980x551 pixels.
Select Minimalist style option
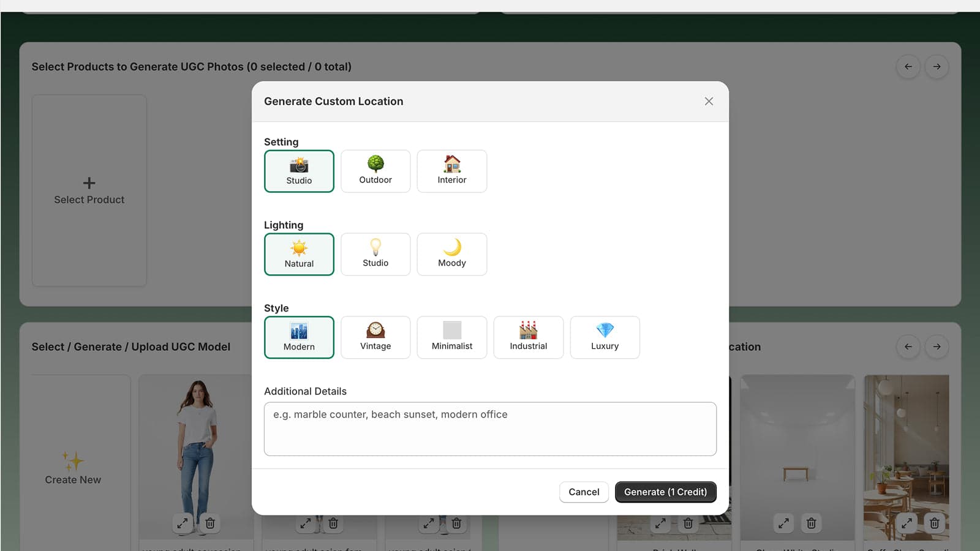click(451, 337)
